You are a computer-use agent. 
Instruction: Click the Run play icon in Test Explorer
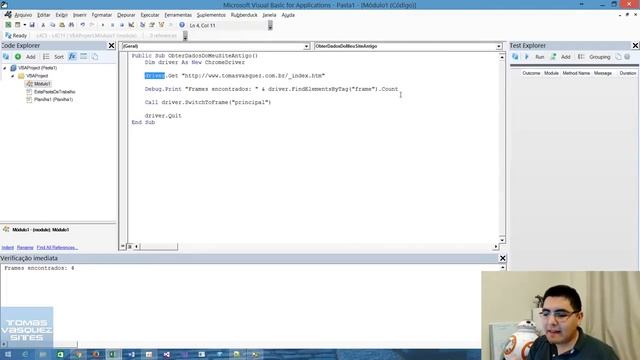click(x=527, y=57)
